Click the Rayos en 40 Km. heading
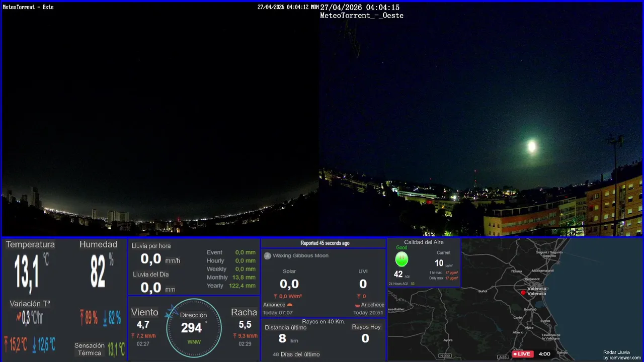The height and width of the screenshot is (362, 644). [x=324, y=321]
